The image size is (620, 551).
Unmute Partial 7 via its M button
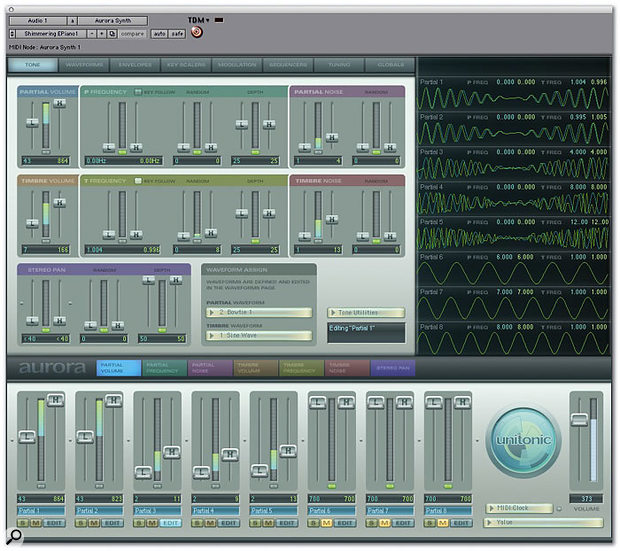point(384,523)
